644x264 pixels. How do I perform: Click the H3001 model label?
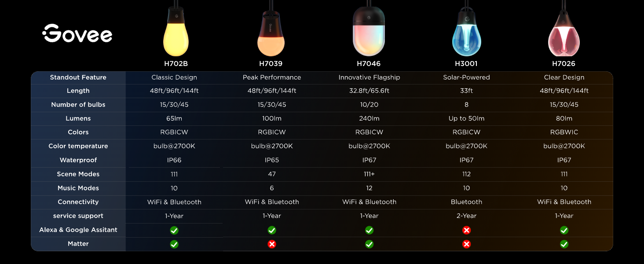point(466,63)
